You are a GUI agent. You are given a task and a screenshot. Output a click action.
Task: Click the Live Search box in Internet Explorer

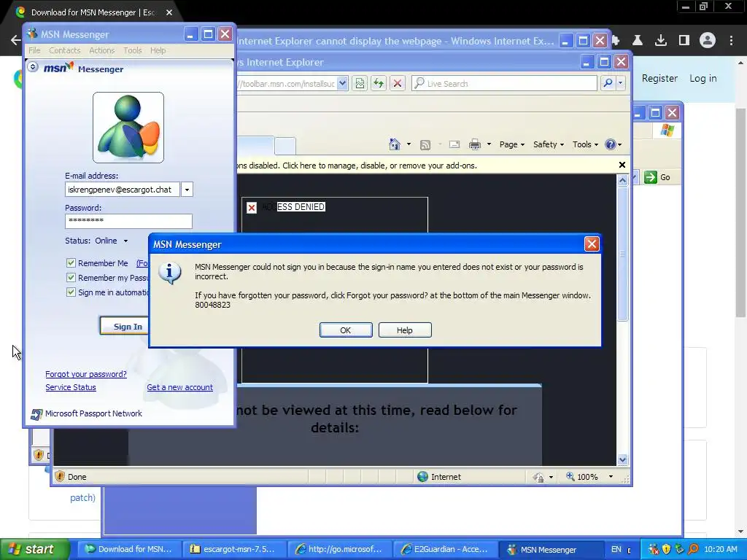tap(505, 83)
